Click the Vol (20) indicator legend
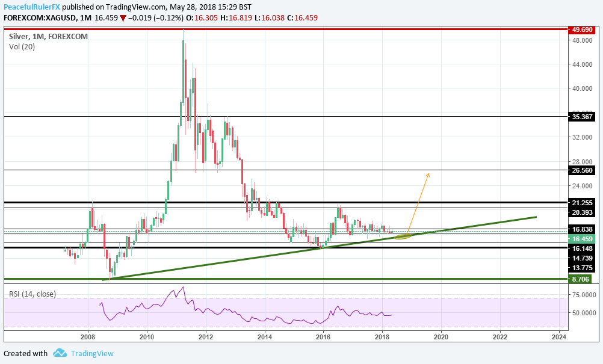 (x=22, y=47)
